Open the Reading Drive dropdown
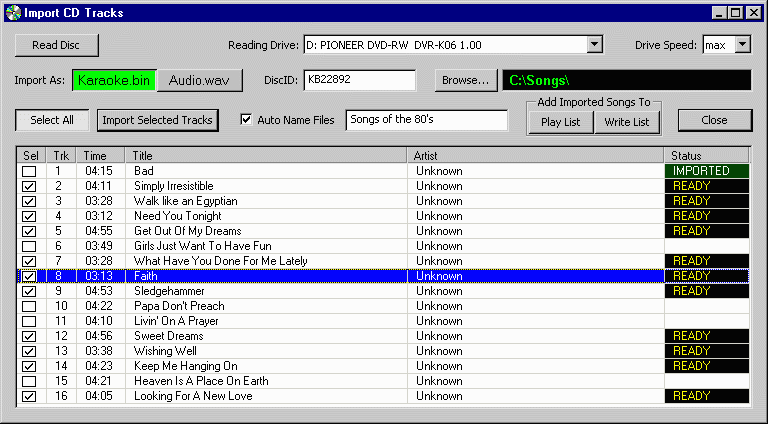 (x=595, y=45)
